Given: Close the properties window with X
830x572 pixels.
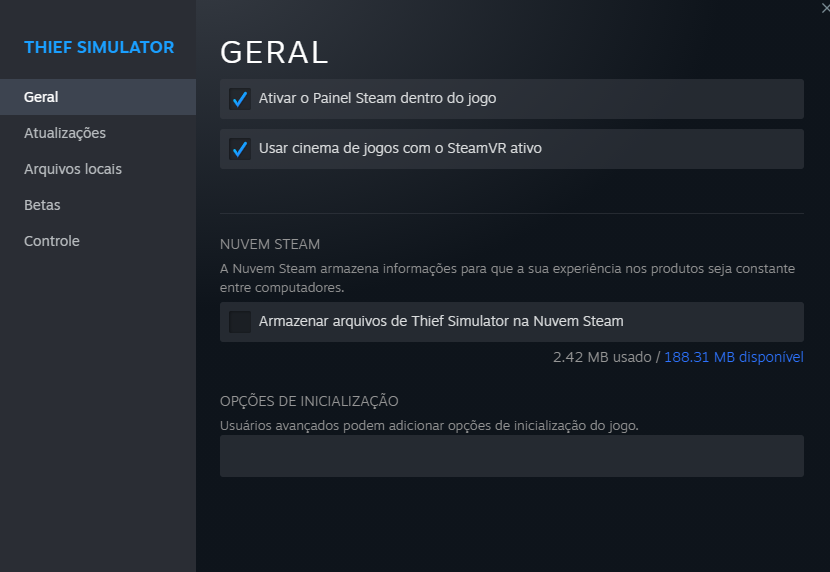Looking at the screenshot, I should 823,7.
